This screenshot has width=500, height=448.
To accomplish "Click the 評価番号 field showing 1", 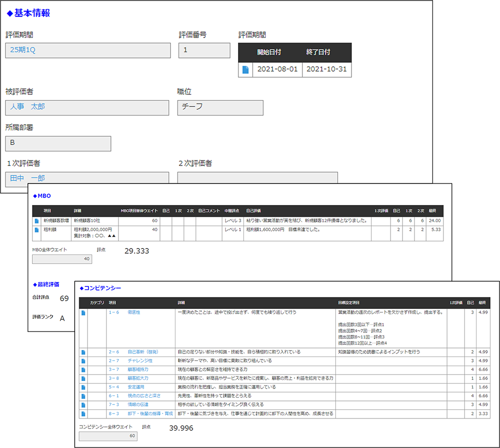I will click(204, 50).
